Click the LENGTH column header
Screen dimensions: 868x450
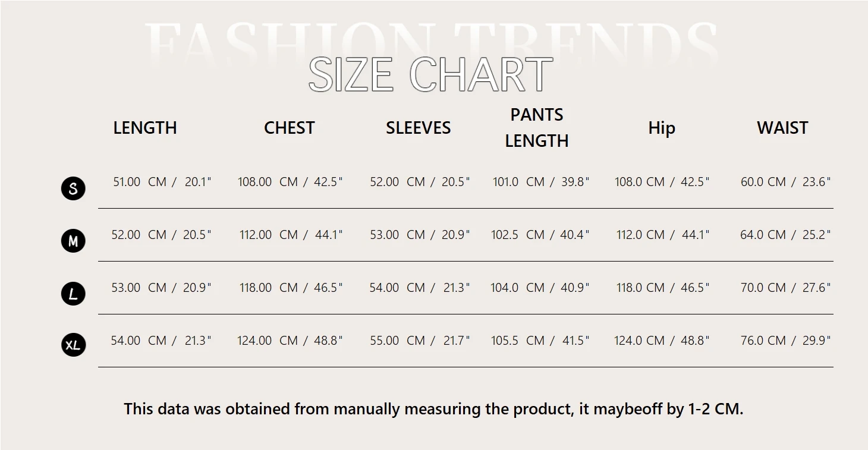pos(145,128)
